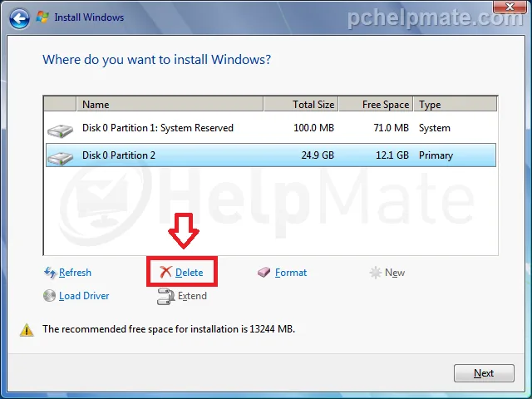The width and height of the screenshot is (532, 399).
Task: Sort by the Total Size column header
Action: (301, 104)
